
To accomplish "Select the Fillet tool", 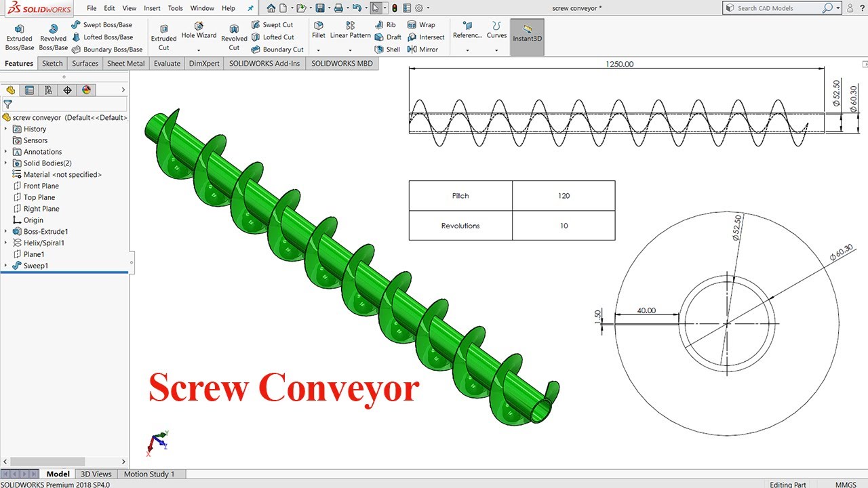I will coord(319,30).
